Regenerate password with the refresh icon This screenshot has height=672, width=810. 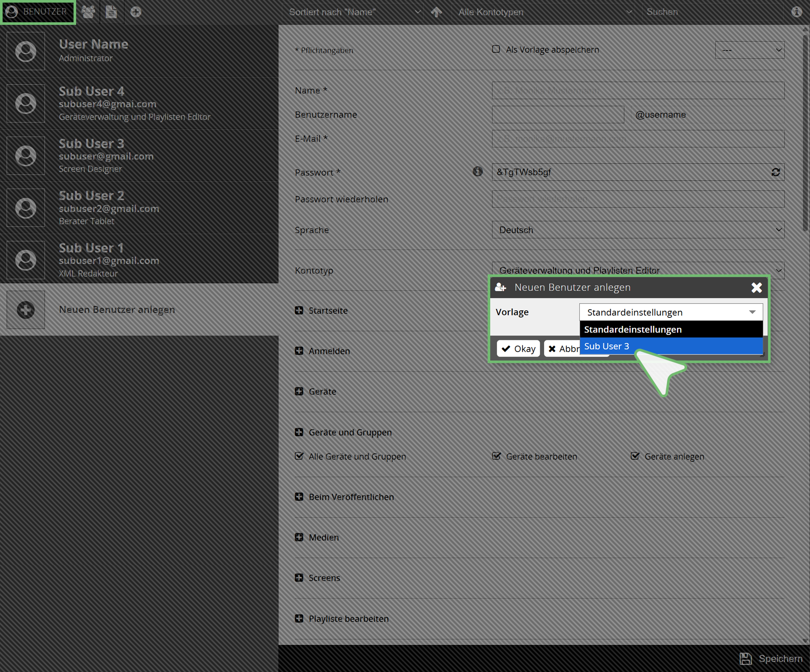coord(775,172)
